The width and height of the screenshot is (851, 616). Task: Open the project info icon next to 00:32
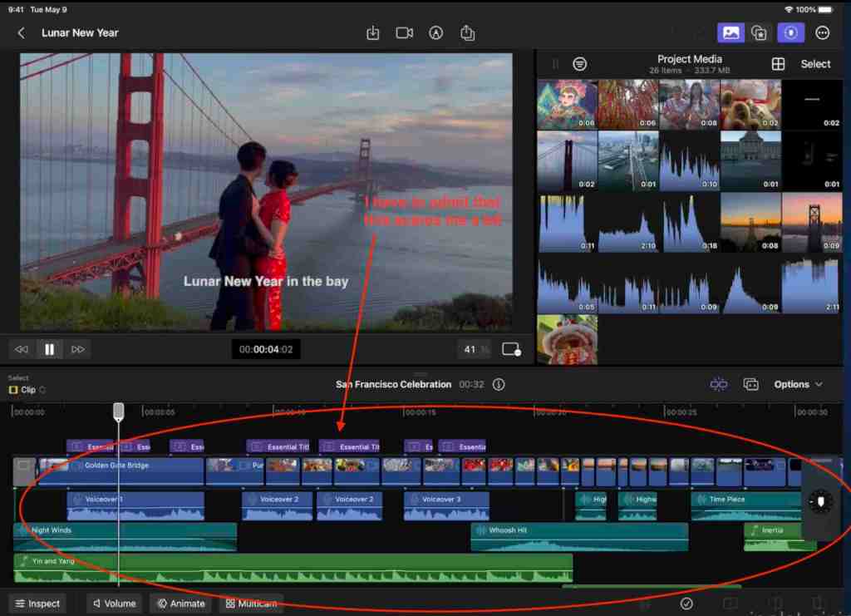pyautogui.click(x=499, y=385)
